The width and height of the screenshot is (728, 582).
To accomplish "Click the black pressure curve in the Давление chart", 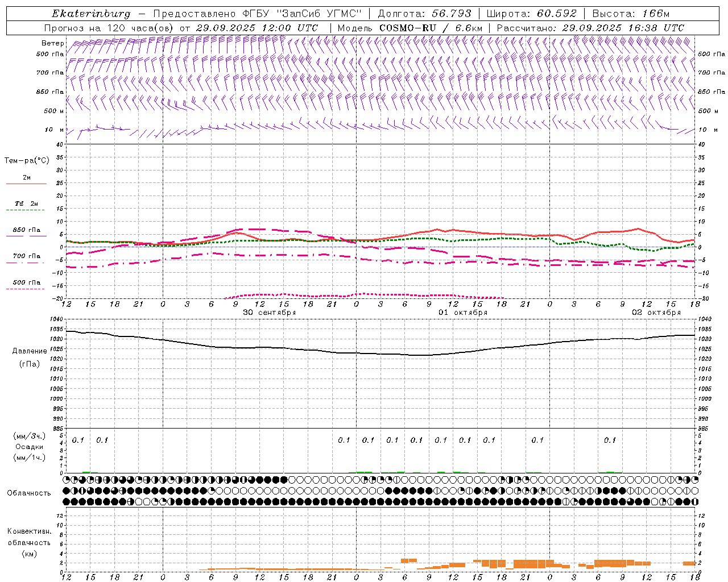I will [x=381, y=354].
